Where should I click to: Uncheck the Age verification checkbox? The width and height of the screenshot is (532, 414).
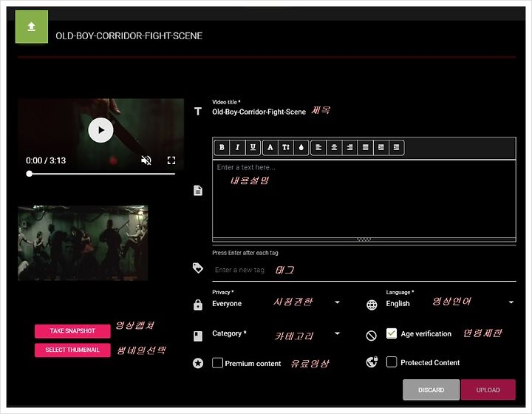(x=392, y=333)
